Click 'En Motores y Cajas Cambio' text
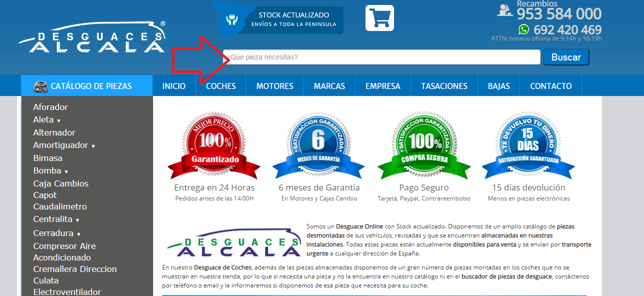Screen dimensions: 644x296 tap(319, 198)
